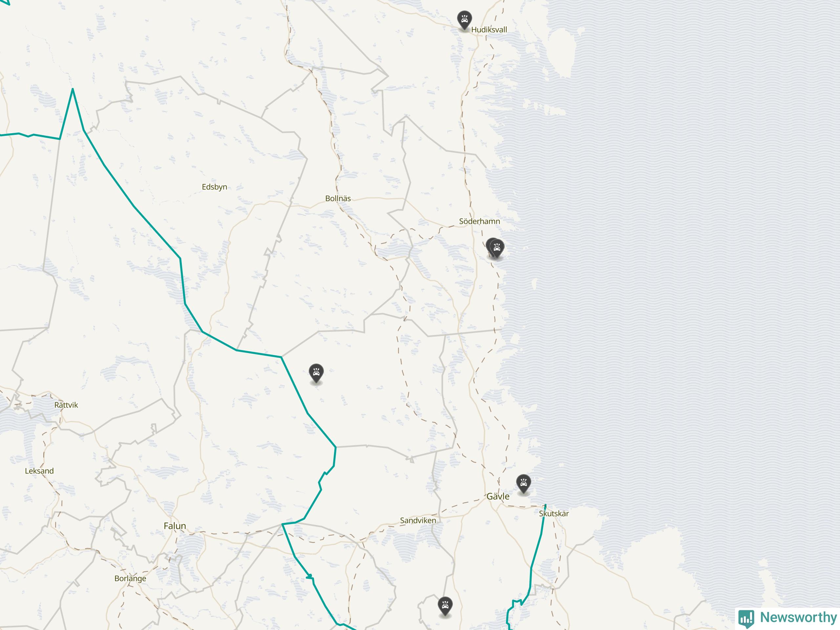
Task: Open the car marker northeast of Gävle
Action: coord(523,484)
